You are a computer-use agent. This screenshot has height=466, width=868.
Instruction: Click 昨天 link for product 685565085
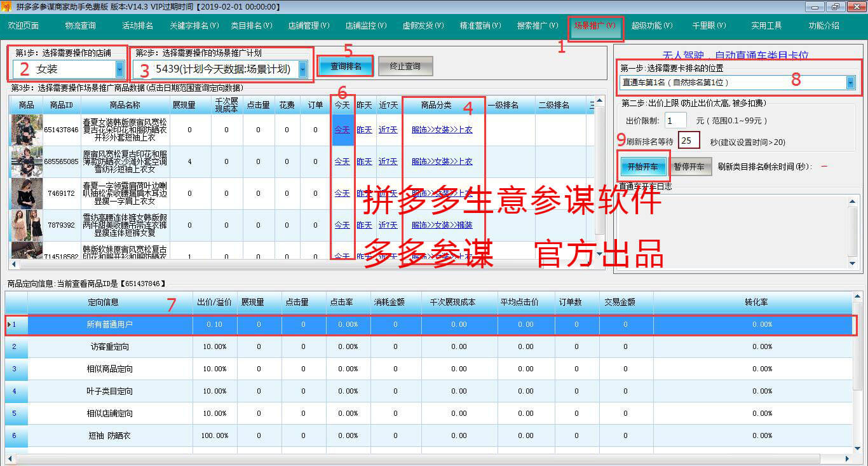pos(364,161)
